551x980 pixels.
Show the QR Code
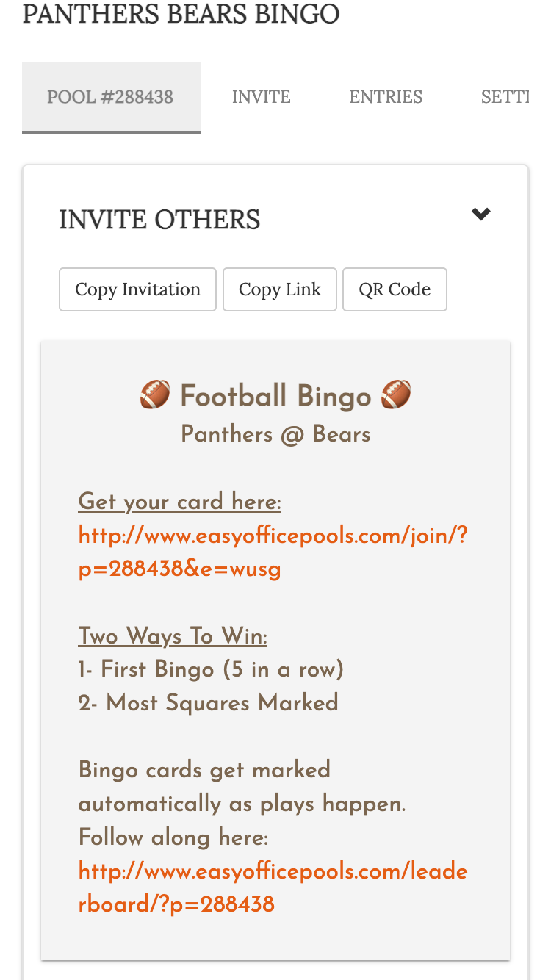point(395,289)
